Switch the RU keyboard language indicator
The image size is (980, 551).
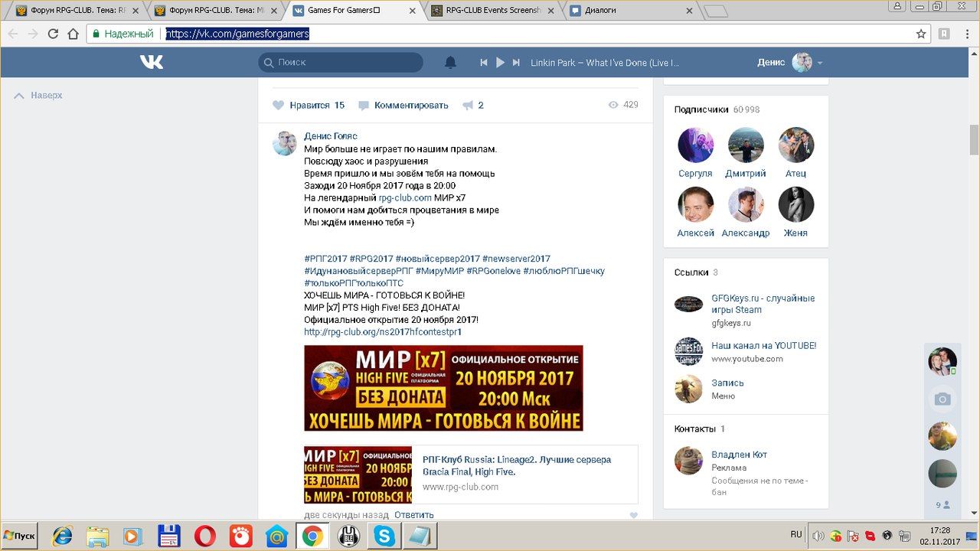tap(796, 534)
